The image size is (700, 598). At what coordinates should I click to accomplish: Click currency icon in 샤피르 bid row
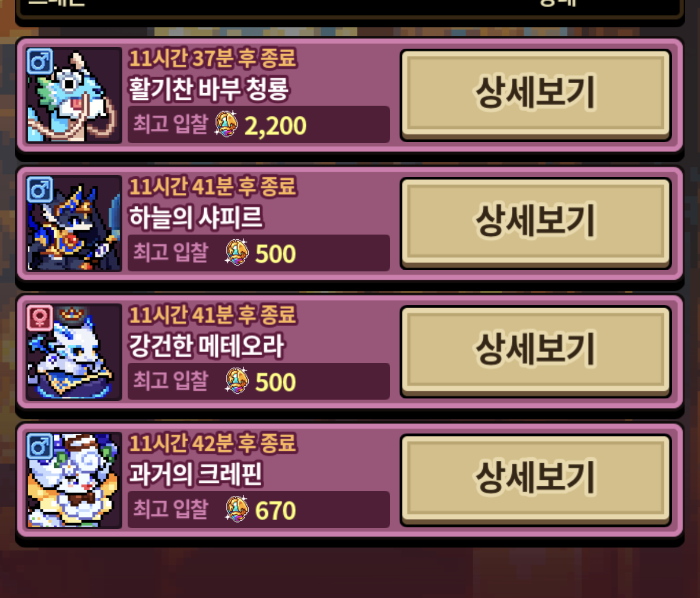click(237, 253)
